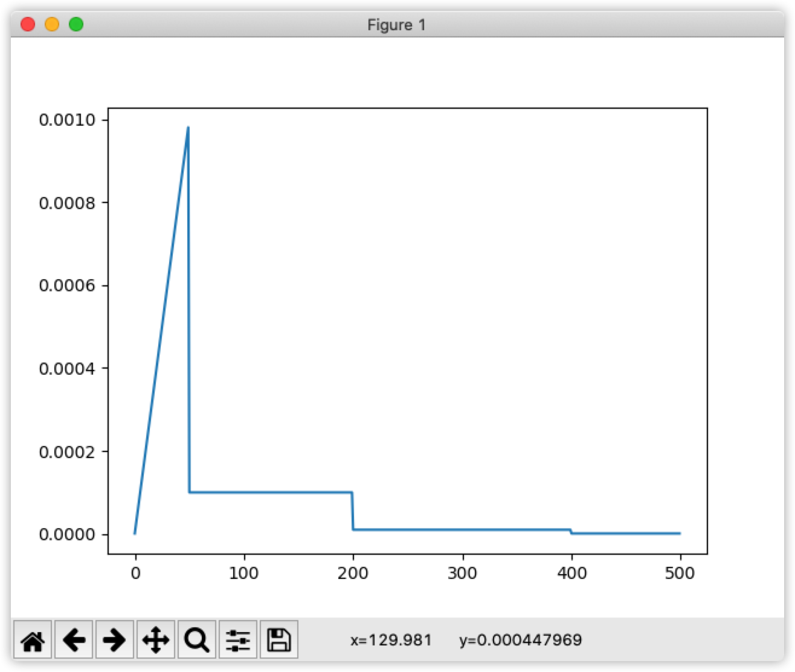Click the 0.0004 y-axis label

67,368
